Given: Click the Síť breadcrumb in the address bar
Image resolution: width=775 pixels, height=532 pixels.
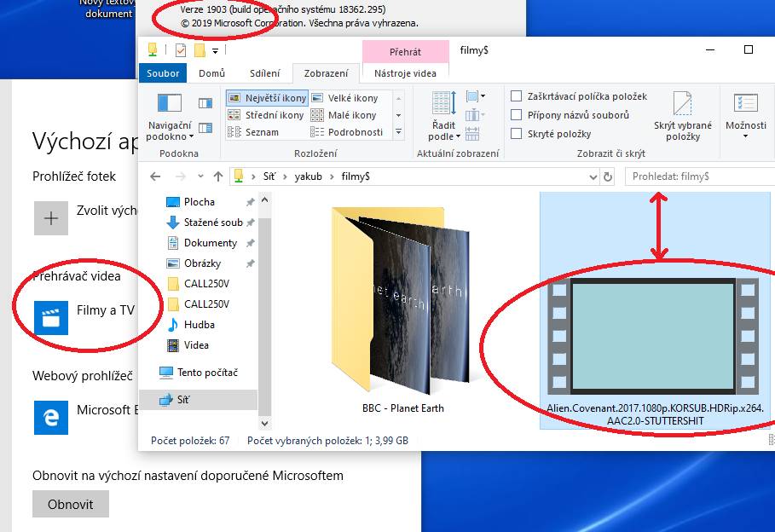Looking at the screenshot, I should click(x=269, y=176).
